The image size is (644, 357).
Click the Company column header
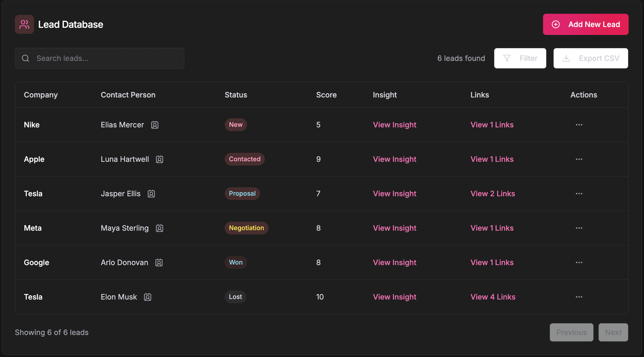41,95
